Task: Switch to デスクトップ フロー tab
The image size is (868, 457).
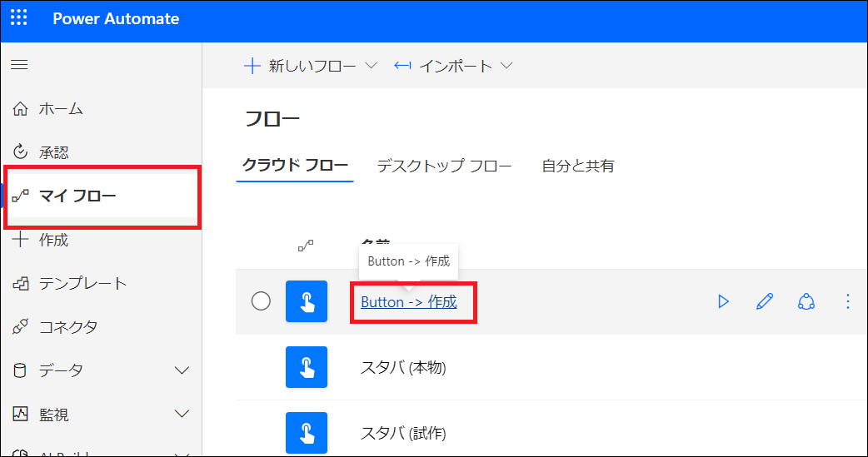Action: click(444, 166)
